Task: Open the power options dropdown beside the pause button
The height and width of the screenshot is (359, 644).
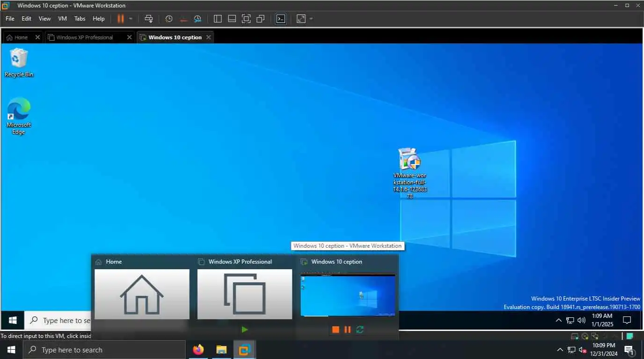Action: (x=131, y=19)
